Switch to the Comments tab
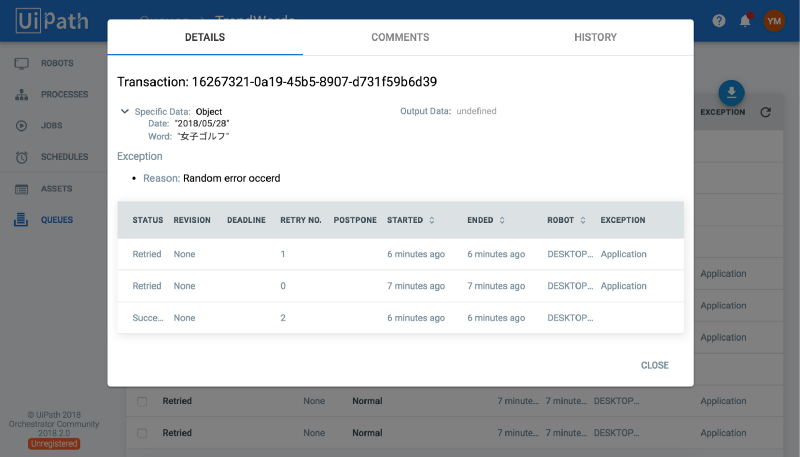800x457 pixels. [401, 37]
